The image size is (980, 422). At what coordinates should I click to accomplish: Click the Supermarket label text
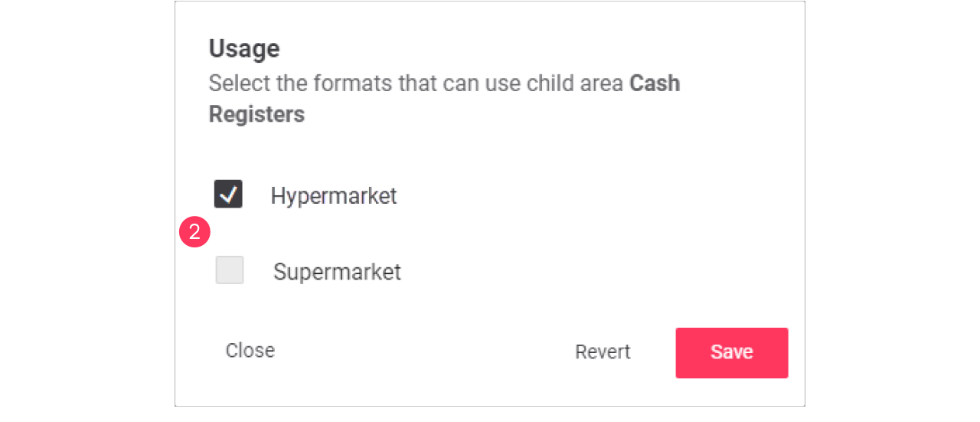click(337, 272)
